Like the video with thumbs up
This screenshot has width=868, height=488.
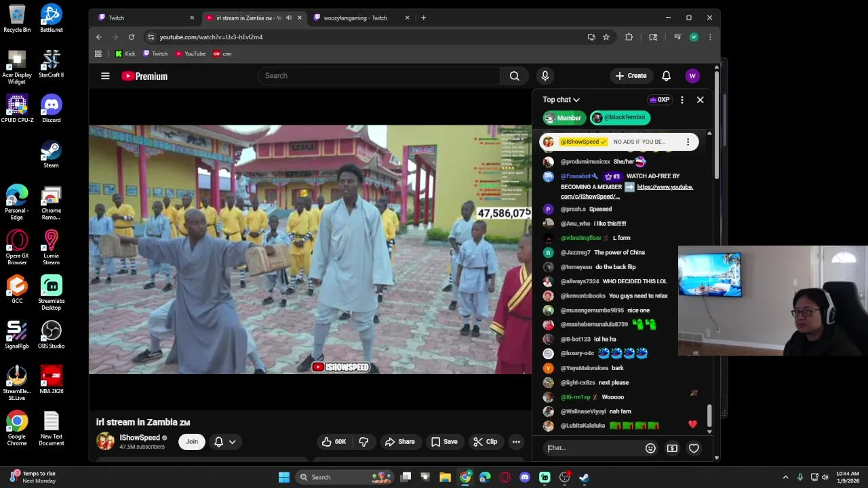tap(334, 442)
